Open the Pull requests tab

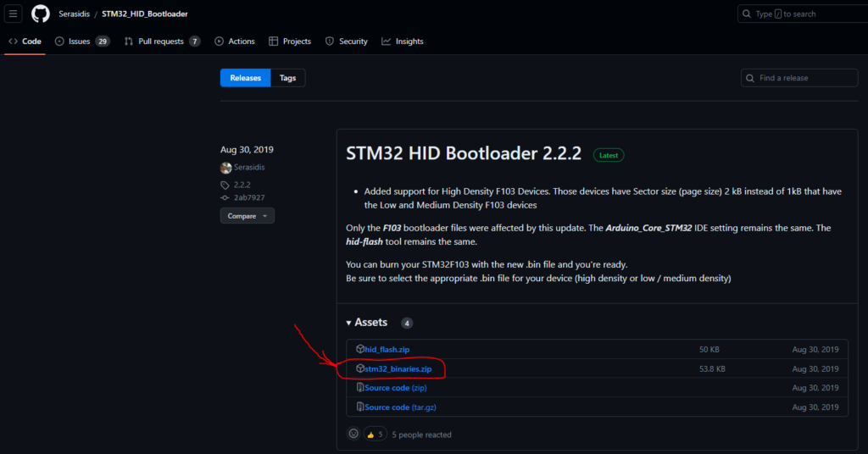(x=162, y=42)
